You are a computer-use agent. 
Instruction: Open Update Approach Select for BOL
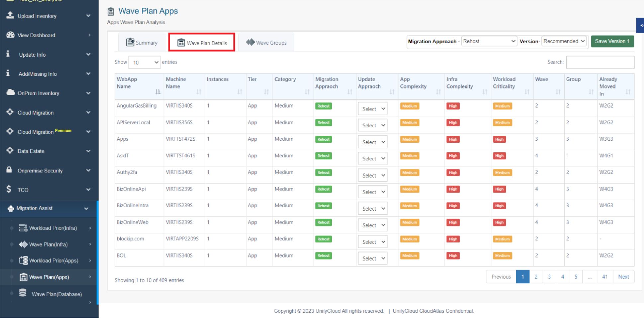click(373, 258)
